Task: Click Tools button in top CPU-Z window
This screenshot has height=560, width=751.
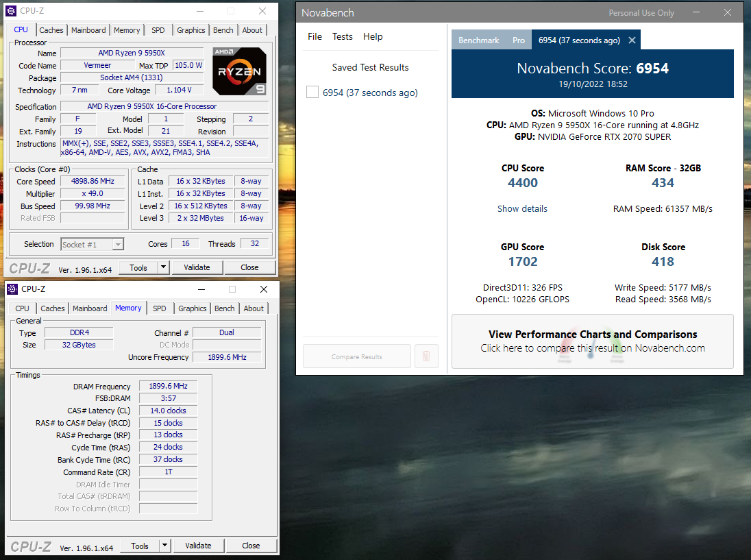Action: click(138, 267)
